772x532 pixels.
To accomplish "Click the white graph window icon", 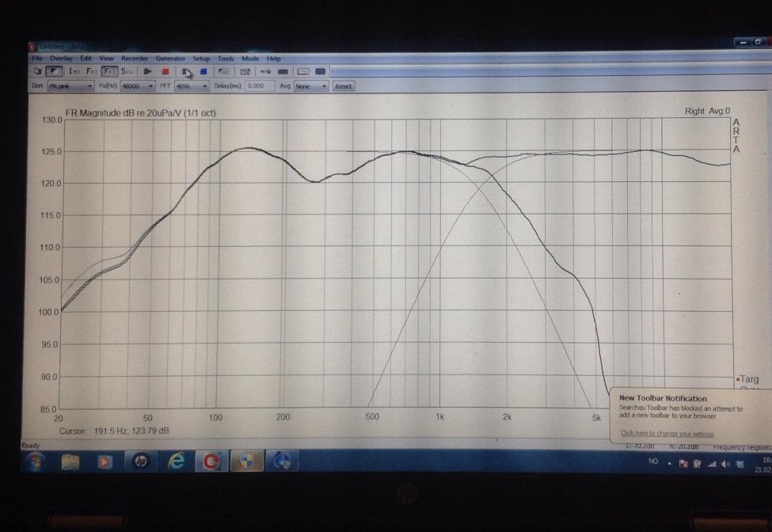I will pos(303,71).
